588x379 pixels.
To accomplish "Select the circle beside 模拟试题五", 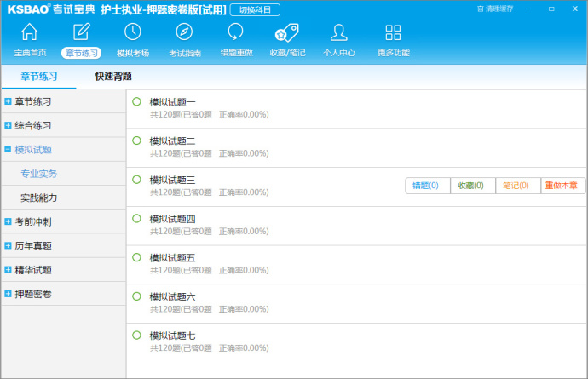I will (136, 257).
